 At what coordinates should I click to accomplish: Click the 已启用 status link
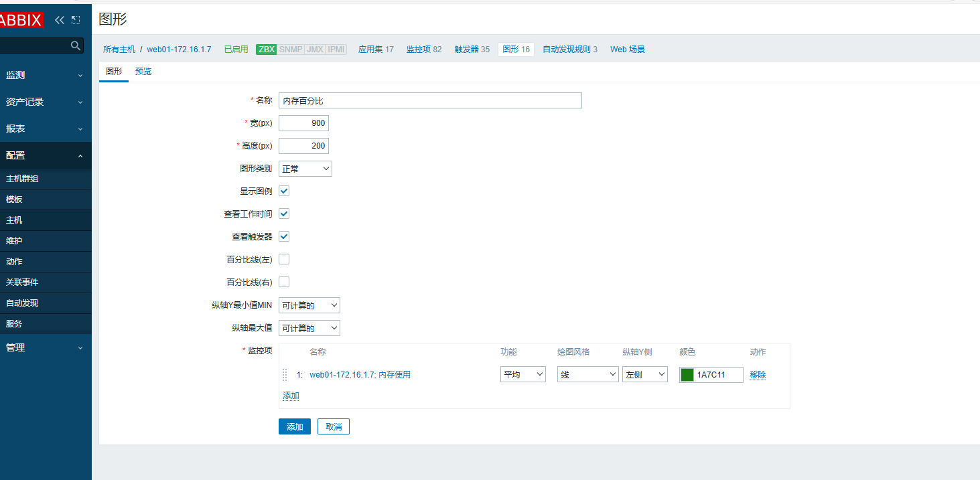236,50
